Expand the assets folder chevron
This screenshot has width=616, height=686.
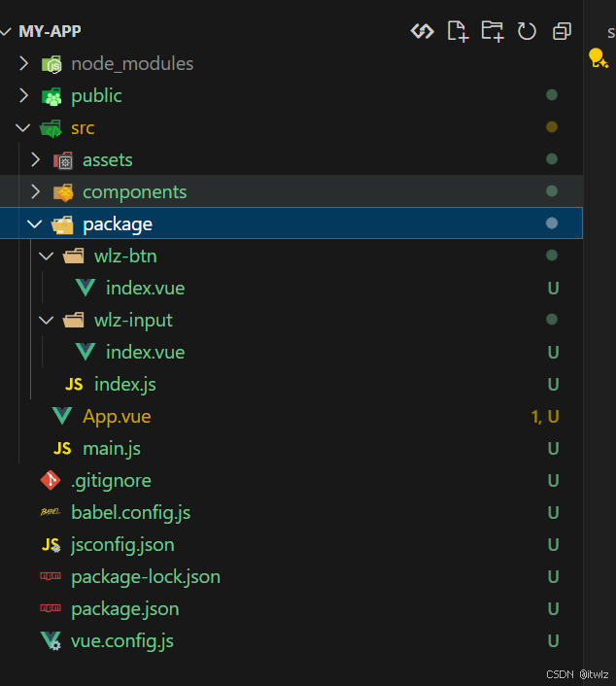point(36,159)
